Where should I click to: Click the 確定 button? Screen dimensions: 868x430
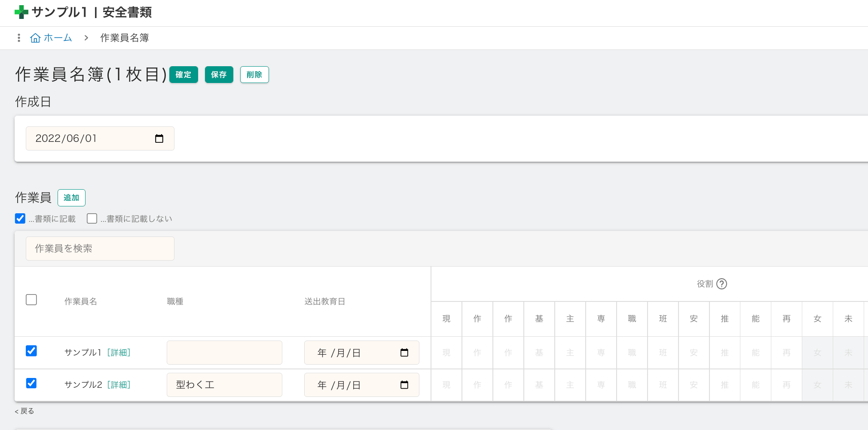pyautogui.click(x=183, y=75)
